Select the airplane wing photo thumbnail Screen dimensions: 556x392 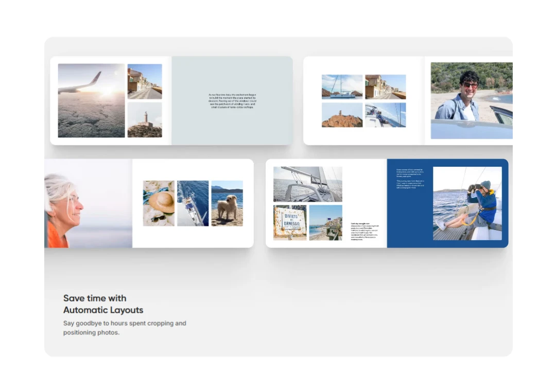point(91,100)
